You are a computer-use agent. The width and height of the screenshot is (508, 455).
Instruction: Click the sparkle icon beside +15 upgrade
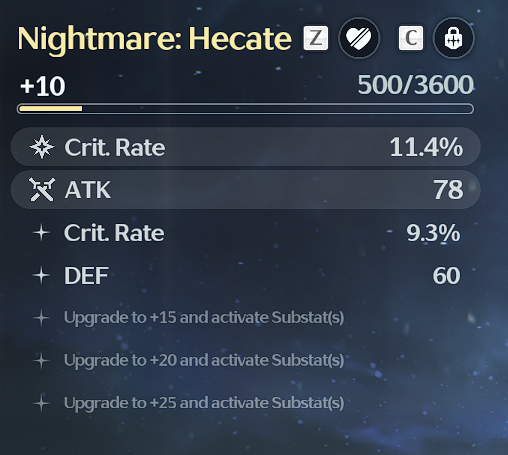point(41,318)
